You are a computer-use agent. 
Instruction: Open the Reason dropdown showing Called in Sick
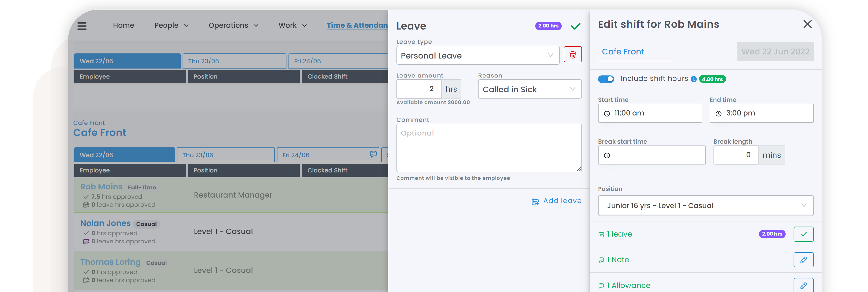click(x=529, y=89)
